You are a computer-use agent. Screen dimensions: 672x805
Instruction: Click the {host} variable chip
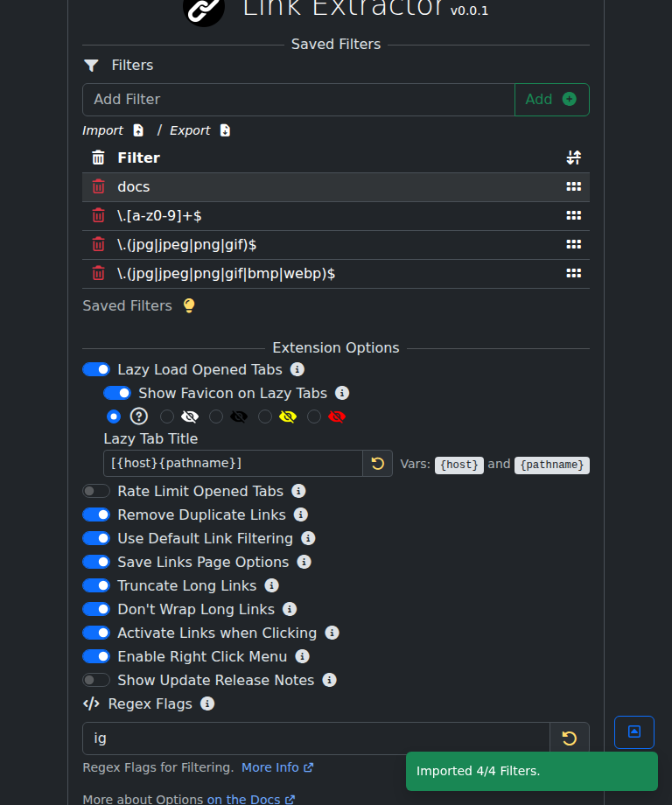point(458,465)
